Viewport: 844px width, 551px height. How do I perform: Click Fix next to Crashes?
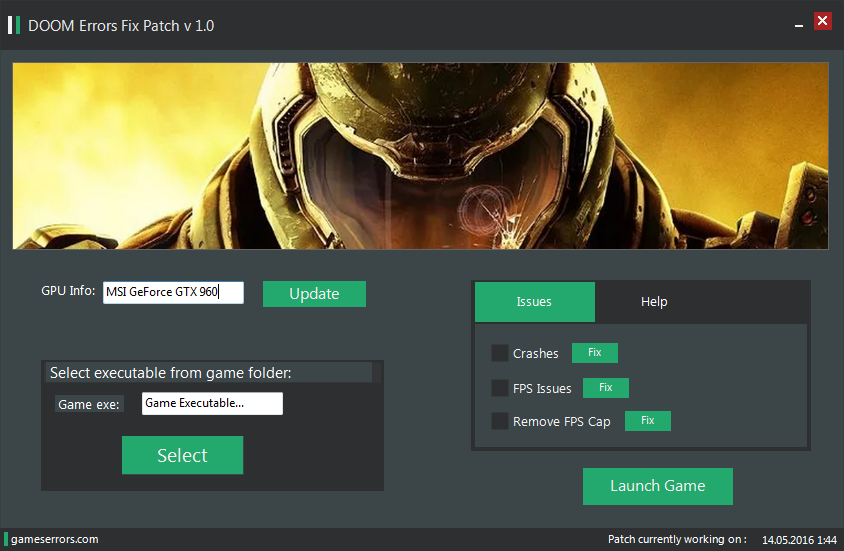[x=594, y=352]
